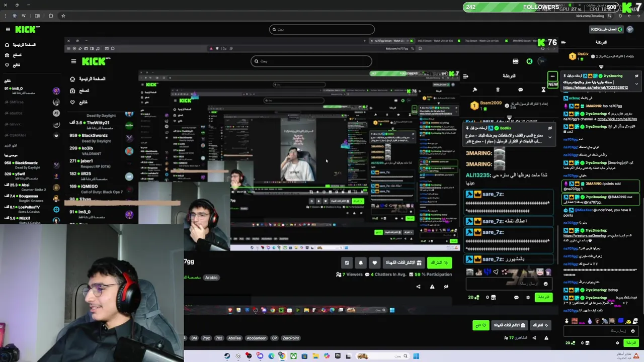Select the ZeroPoint tag

point(291,338)
